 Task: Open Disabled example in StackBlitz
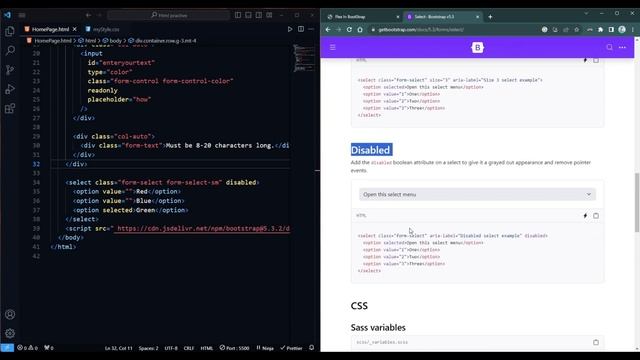pos(585,216)
